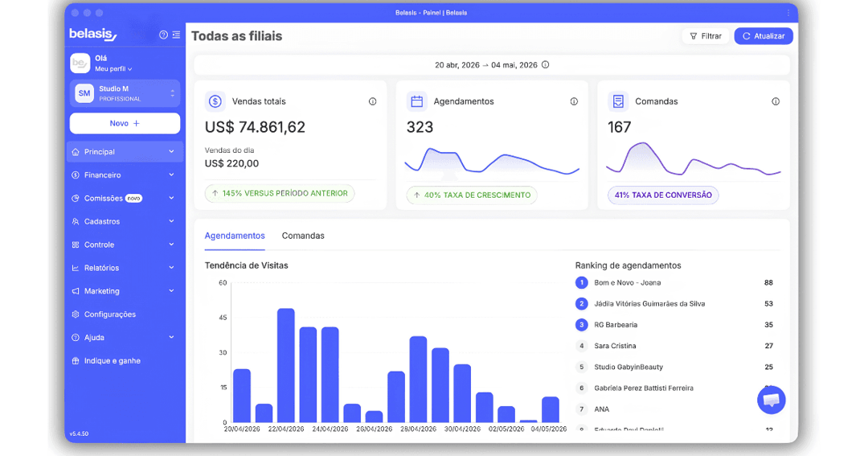The image size is (868, 456).
Task: Open Indique e ganhe menu item
Action: pos(125,361)
